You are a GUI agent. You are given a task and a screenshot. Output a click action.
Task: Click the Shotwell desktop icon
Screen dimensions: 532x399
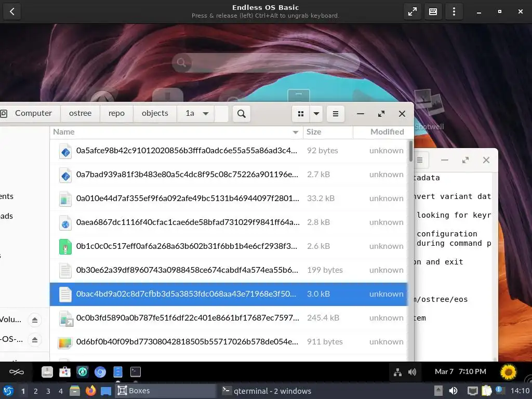[x=429, y=109]
